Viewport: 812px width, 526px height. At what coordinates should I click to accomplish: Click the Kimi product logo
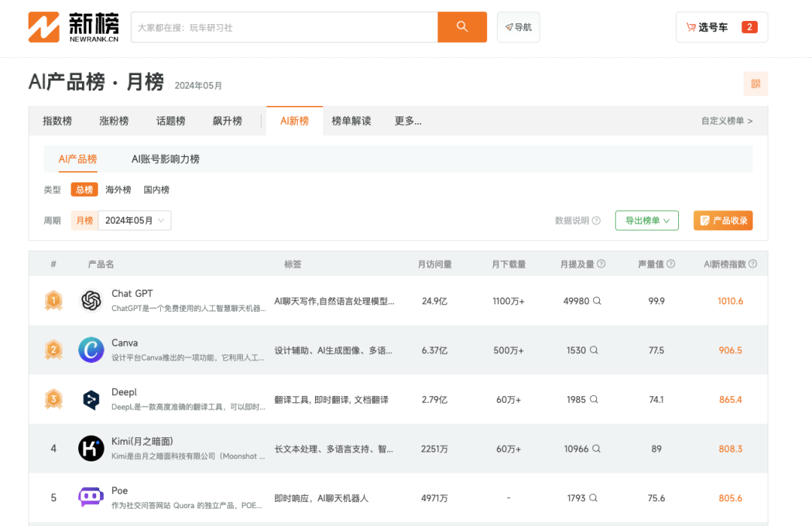pyautogui.click(x=91, y=449)
